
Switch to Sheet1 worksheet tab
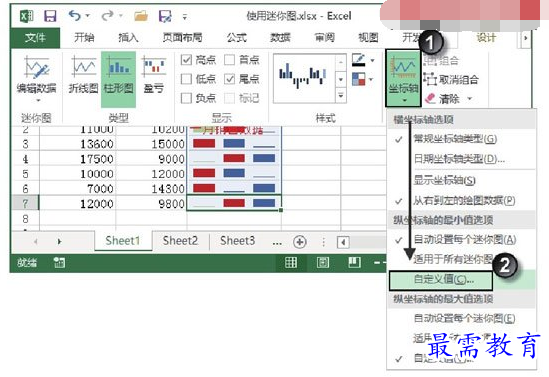pos(123,241)
